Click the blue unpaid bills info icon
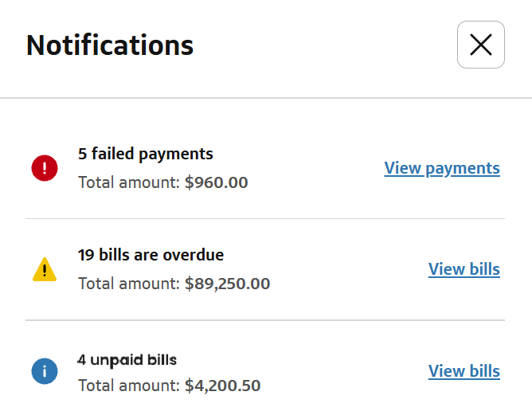 [45, 371]
